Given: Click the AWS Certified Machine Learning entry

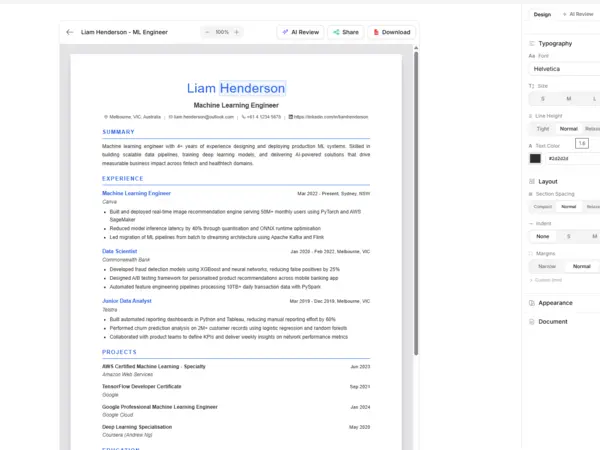Looking at the screenshot, I should coord(154,367).
